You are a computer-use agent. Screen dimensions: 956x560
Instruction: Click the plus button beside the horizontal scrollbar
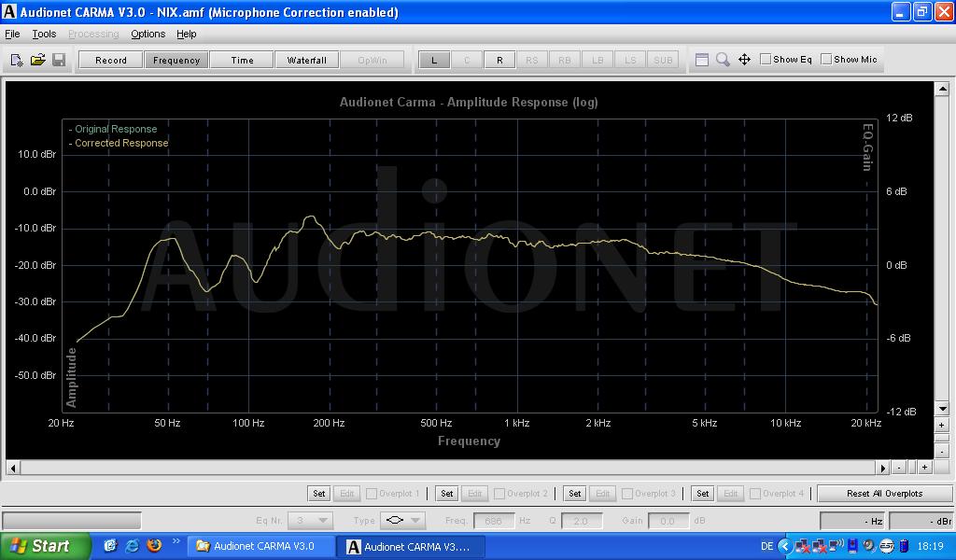coord(924,468)
